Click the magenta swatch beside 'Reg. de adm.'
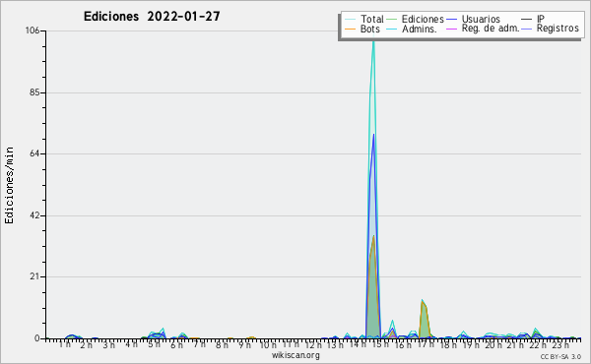Image resolution: width=591 pixels, height=364 pixels. [x=451, y=29]
